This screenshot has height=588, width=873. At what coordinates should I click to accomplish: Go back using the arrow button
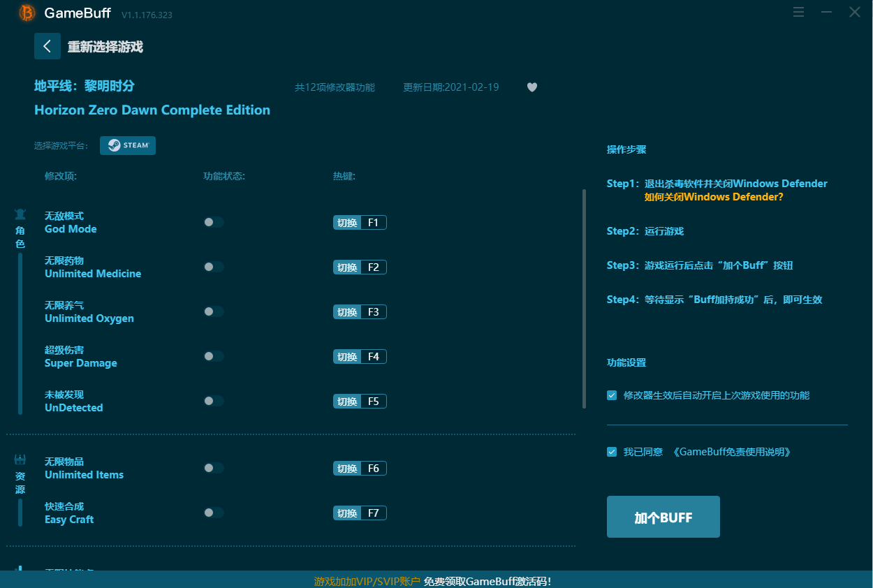pos(47,47)
